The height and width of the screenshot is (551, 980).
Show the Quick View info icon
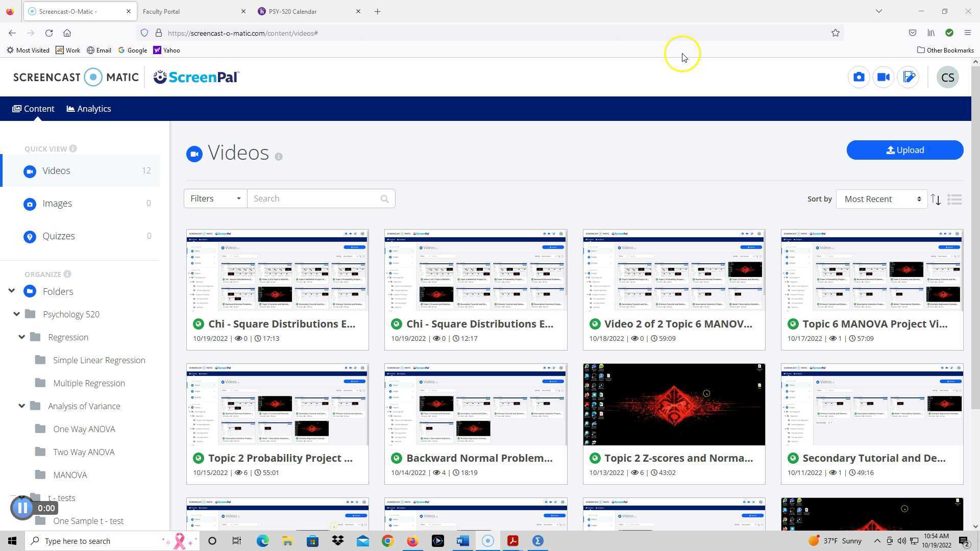tap(73, 149)
